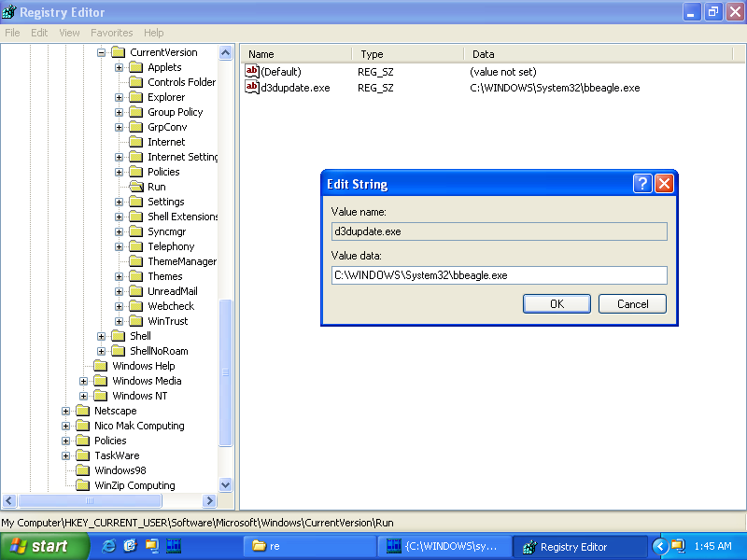Click the help question mark in Edit String
The image size is (747, 560).
(x=642, y=183)
